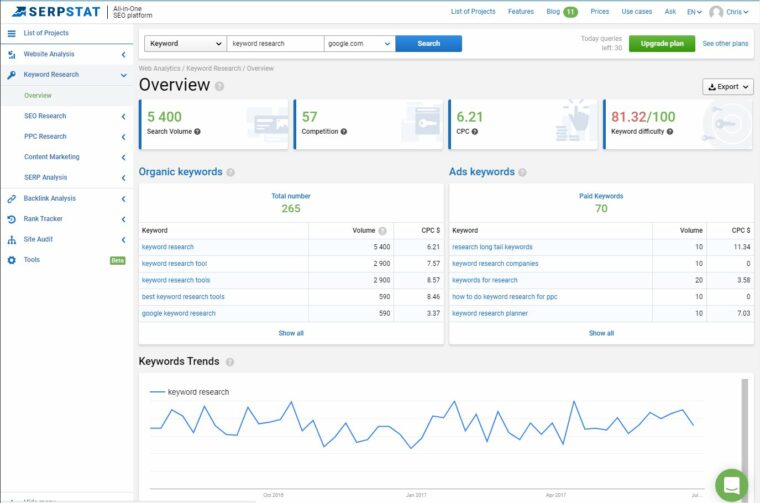Click Show all under Ads keywords
The height and width of the screenshot is (503, 760).
(x=601, y=333)
